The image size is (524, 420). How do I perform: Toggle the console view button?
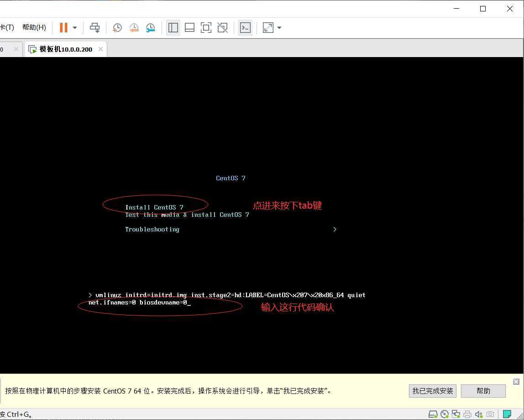click(245, 28)
